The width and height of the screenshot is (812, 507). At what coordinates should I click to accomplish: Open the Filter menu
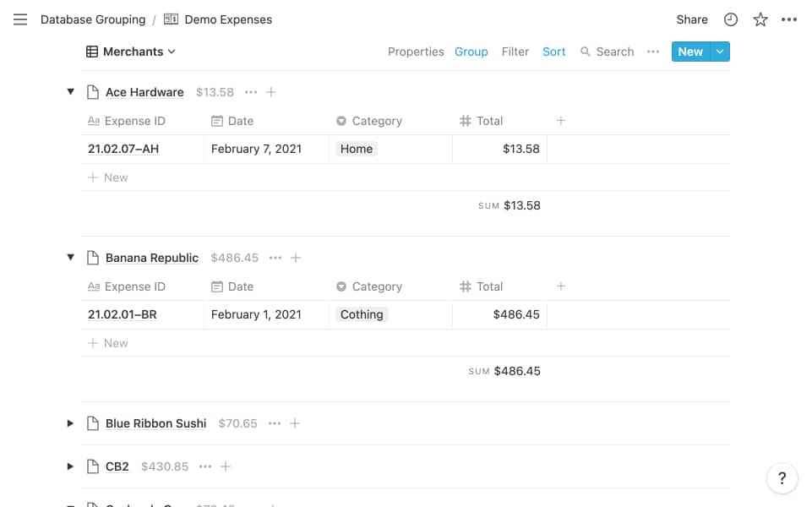coord(515,52)
